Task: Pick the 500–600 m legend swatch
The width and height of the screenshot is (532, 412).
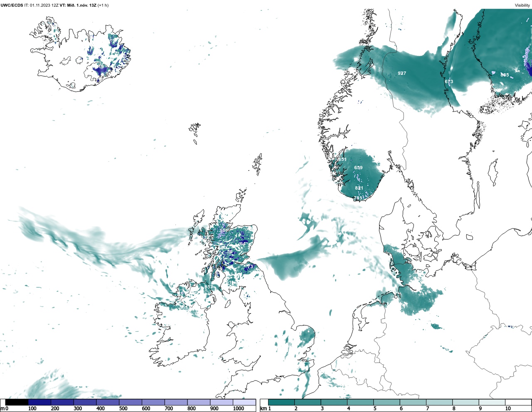Action: (x=131, y=402)
